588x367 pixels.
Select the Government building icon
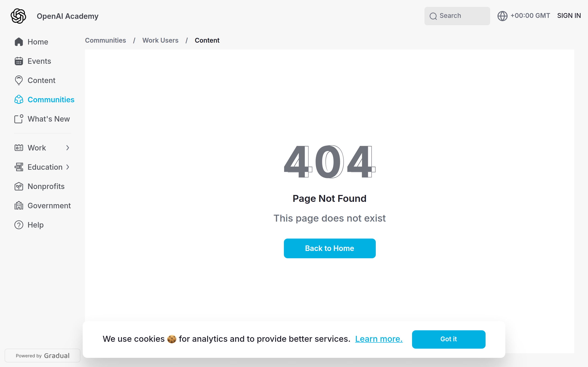[19, 206]
